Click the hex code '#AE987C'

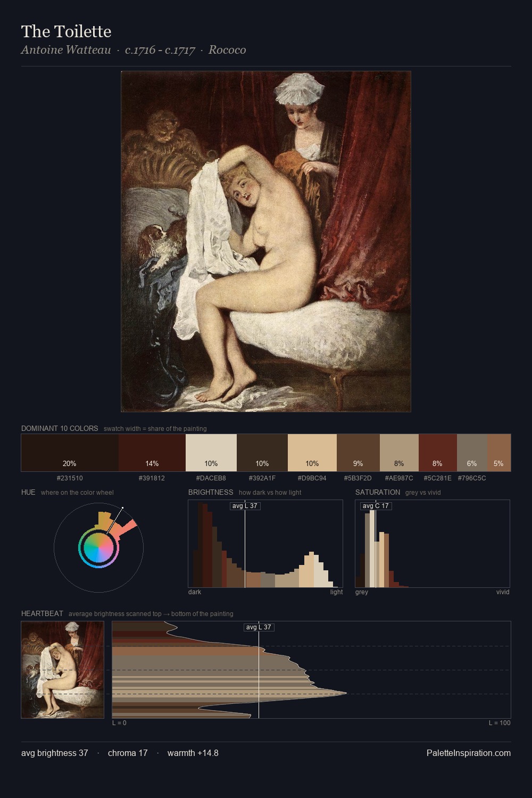click(399, 478)
